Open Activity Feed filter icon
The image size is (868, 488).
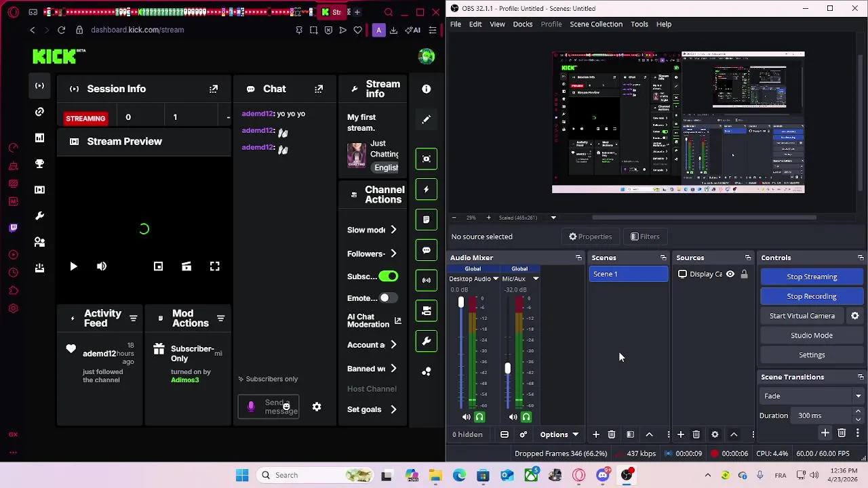(133, 319)
